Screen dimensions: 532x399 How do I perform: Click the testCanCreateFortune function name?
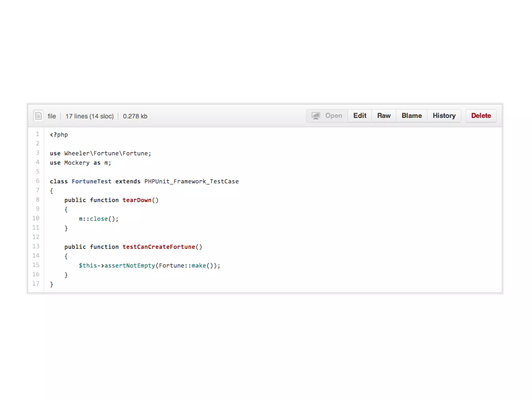coord(159,247)
